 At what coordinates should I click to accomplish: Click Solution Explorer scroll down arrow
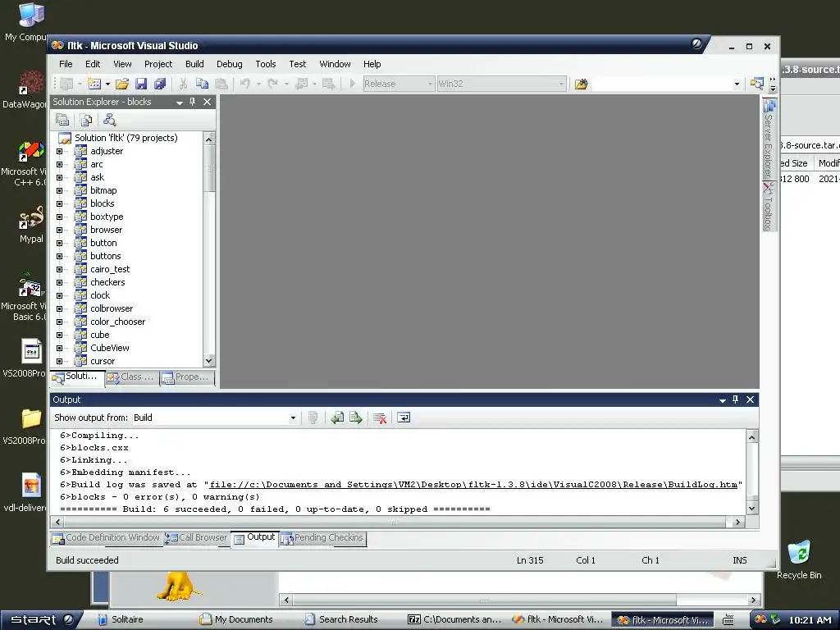[x=209, y=360]
